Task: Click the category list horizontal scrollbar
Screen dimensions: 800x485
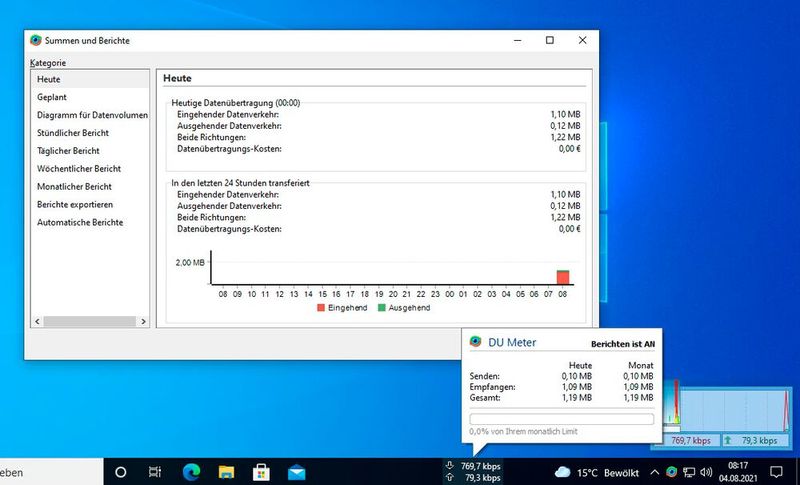Action: point(88,322)
